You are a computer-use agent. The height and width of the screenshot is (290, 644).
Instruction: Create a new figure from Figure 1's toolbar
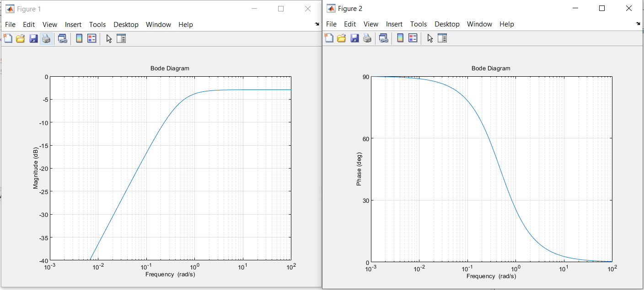(x=8, y=38)
